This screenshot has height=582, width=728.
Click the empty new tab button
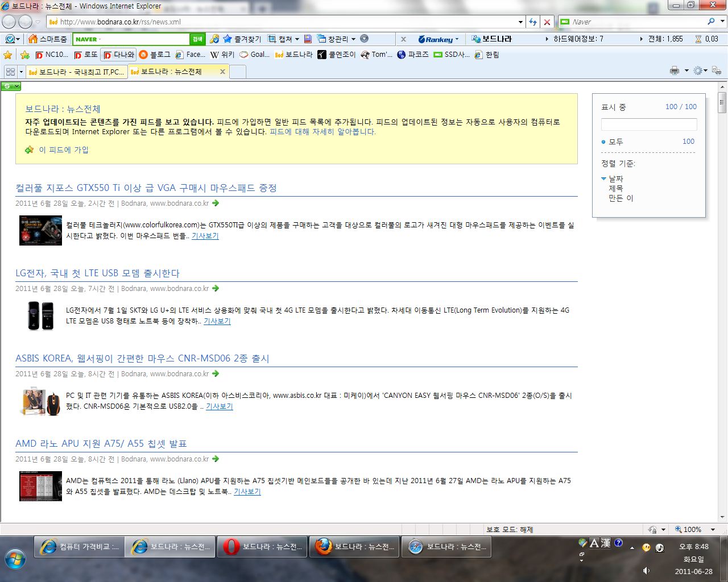pyautogui.click(x=238, y=72)
